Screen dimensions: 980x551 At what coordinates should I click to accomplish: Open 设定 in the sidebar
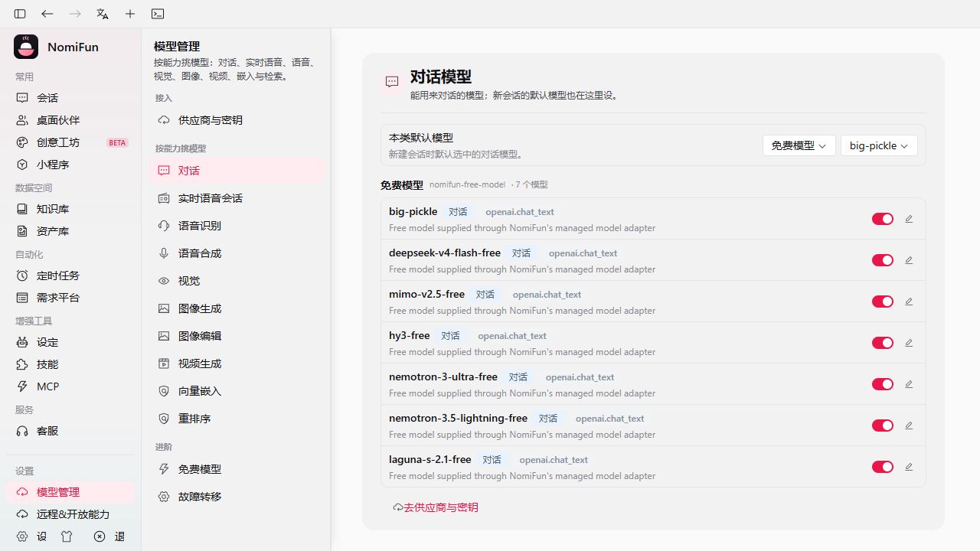70,342
